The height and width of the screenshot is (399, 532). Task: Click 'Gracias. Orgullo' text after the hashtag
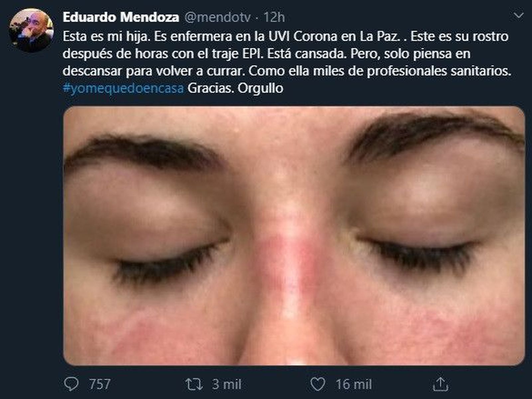click(235, 88)
